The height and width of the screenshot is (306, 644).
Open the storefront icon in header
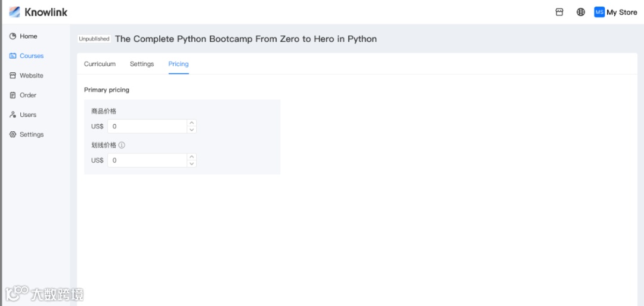[x=559, y=12]
